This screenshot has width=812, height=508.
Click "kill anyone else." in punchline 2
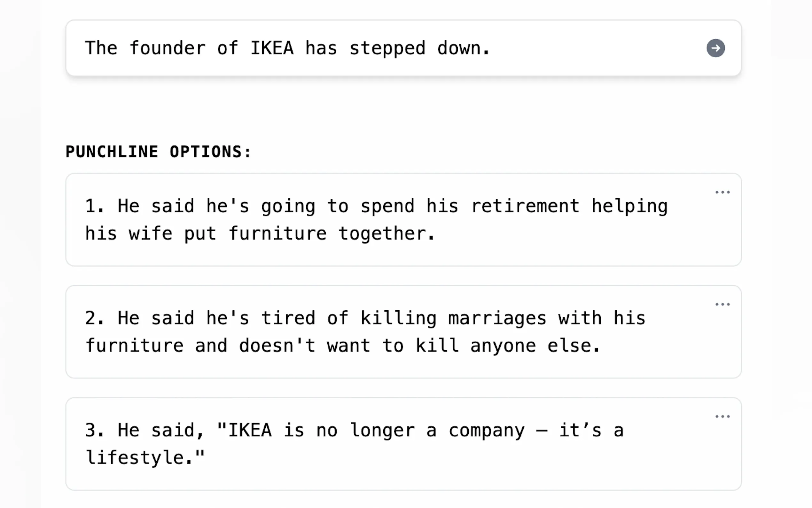pyautogui.click(x=508, y=346)
